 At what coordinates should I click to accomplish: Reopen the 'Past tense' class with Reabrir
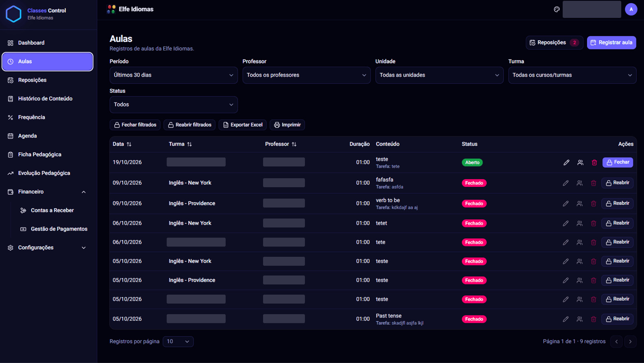(x=617, y=319)
